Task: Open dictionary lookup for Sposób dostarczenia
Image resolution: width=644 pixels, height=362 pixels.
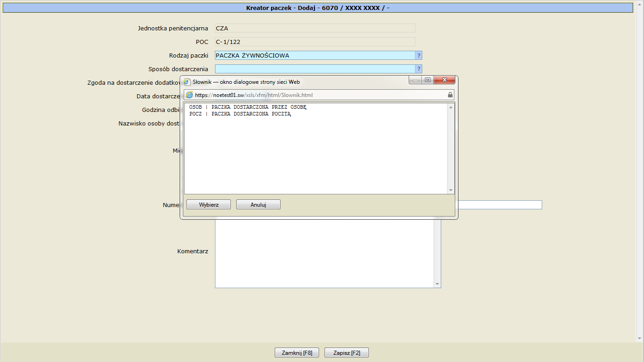Action: tap(419, 69)
